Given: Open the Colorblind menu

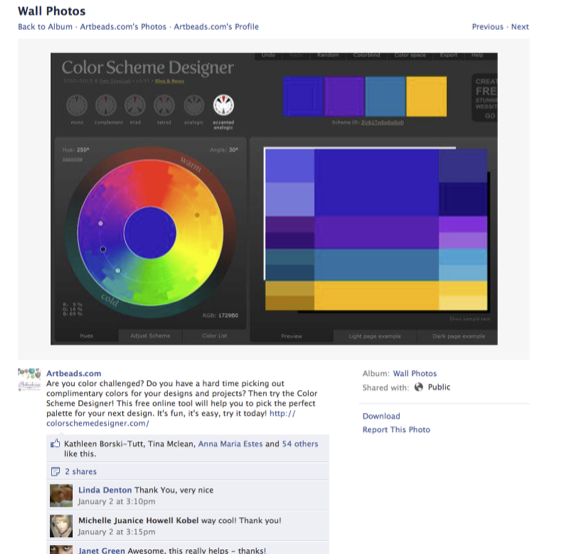Looking at the screenshot, I should coord(367,55).
